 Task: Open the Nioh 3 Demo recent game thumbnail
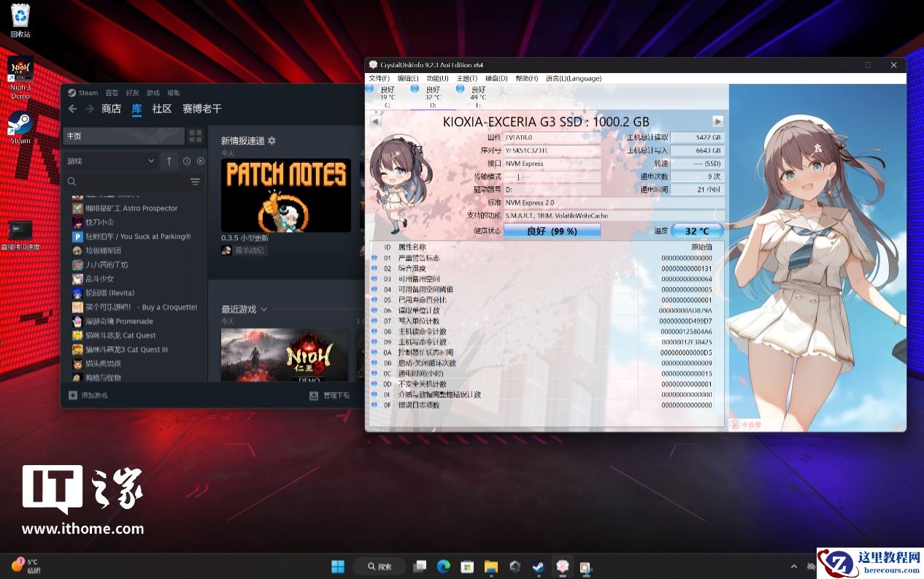[285, 355]
